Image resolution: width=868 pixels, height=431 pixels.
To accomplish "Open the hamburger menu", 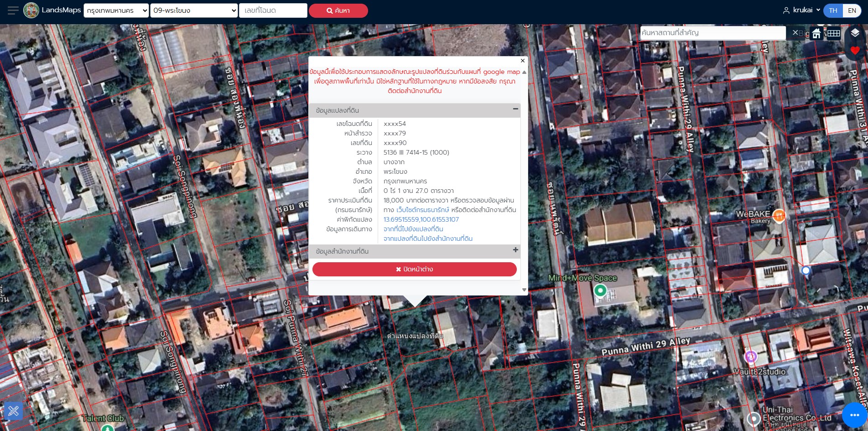I will pyautogui.click(x=13, y=10).
